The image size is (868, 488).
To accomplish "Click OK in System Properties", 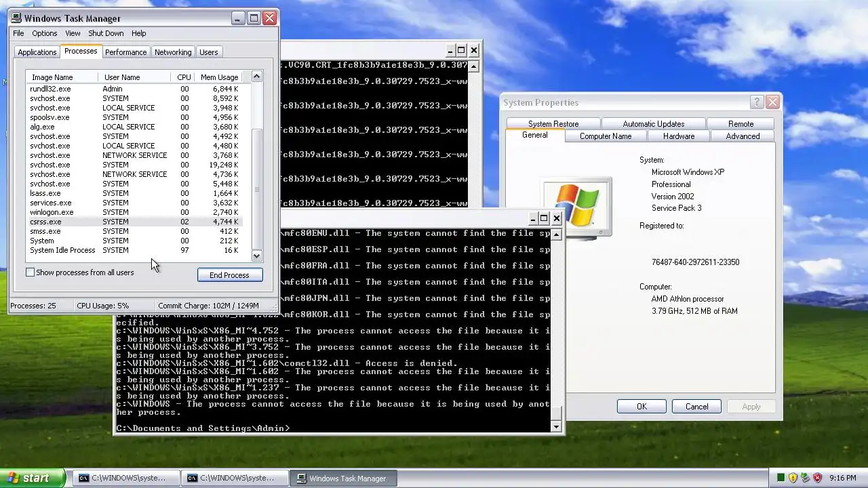I will point(642,407).
